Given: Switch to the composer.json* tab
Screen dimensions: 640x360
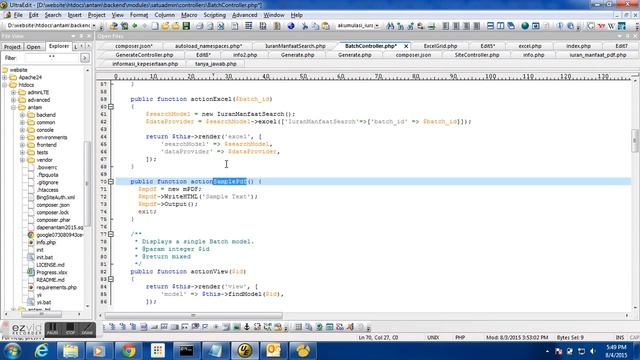Looking at the screenshot, I should click(134, 46).
